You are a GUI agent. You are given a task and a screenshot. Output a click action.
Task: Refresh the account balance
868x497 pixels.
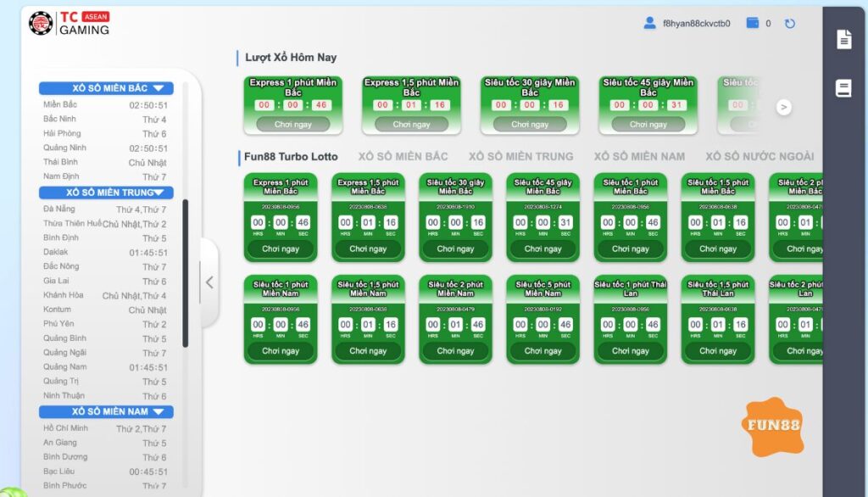pyautogui.click(x=790, y=23)
